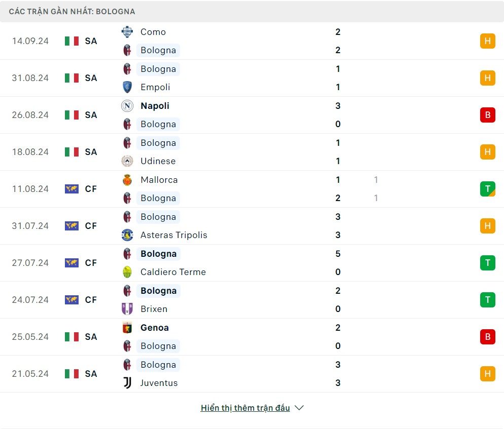Viewport: 504px width, 429px height.
Task: Click the Italy flag for the 14.09.24 match
Action: coord(71,41)
